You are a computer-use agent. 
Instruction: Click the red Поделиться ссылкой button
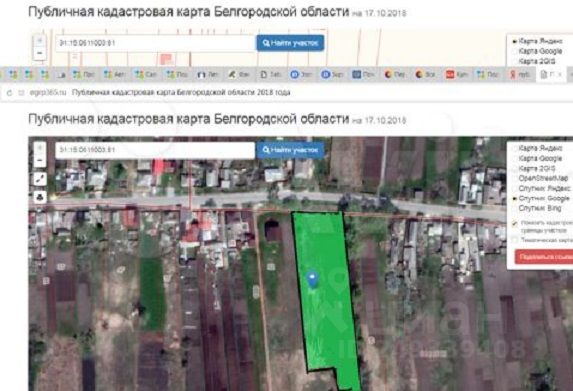pyautogui.click(x=544, y=257)
